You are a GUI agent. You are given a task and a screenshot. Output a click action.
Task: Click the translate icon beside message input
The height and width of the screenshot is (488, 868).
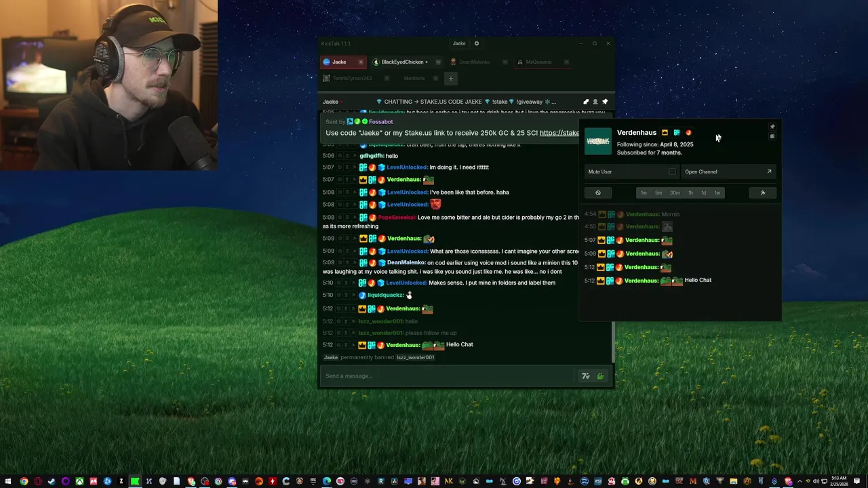[586, 376]
